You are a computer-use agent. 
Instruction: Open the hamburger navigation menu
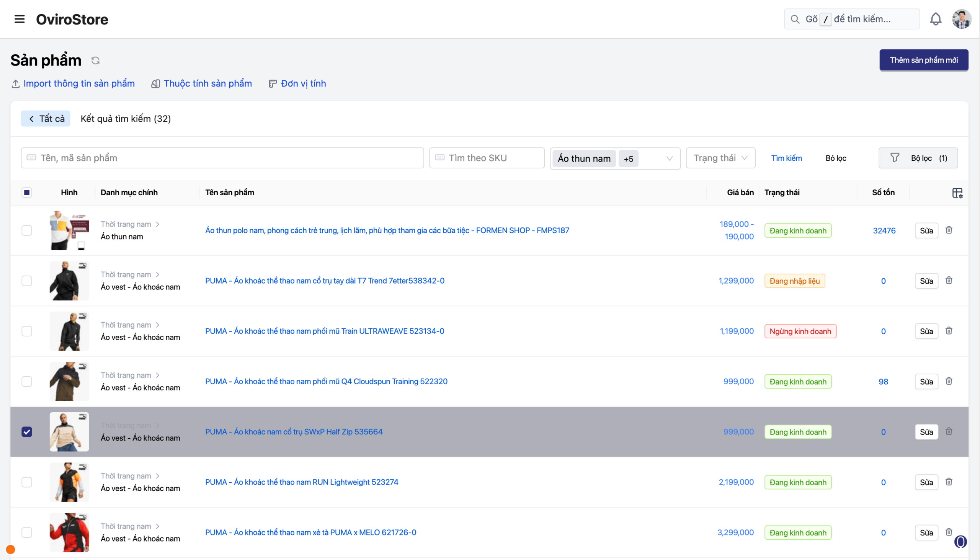click(x=19, y=19)
